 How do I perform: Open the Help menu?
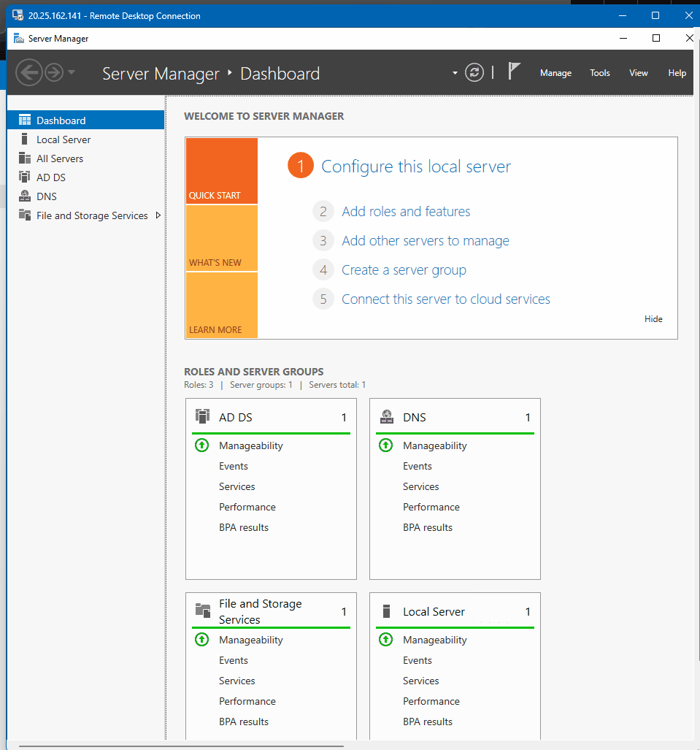(x=677, y=73)
